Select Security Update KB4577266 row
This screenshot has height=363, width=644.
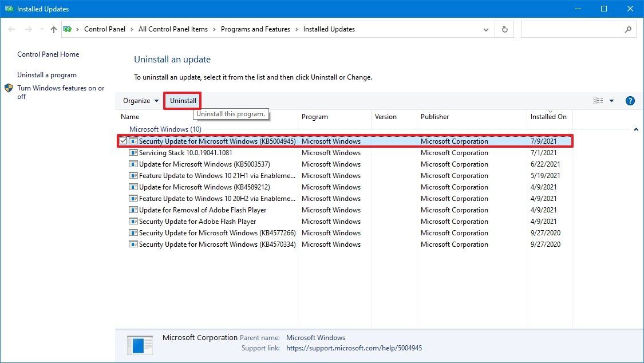[345, 233]
